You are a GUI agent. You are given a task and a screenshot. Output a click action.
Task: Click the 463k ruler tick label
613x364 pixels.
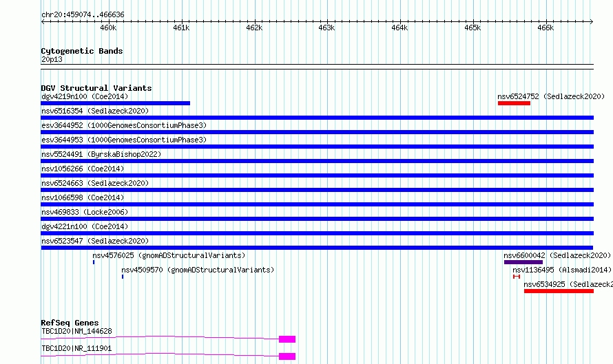(x=327, y=28)
